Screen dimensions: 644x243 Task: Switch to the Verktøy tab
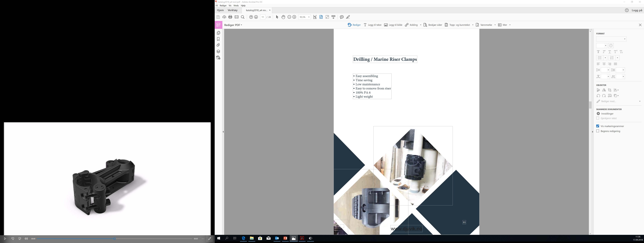(x=233, y=10)
